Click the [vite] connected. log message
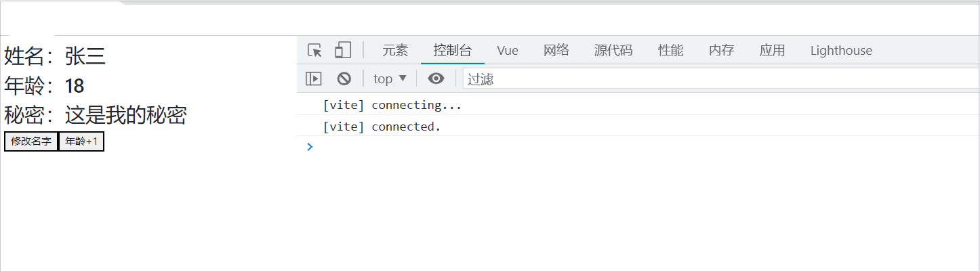 (x=382, y=127)
